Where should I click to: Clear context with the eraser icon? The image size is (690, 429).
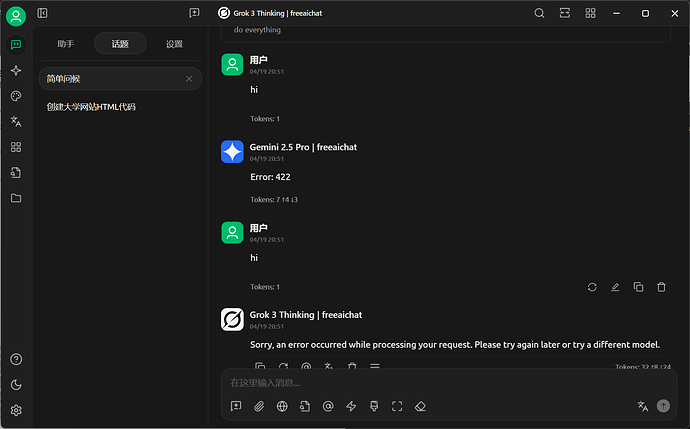pyautogui.click(x=420, y=406)
